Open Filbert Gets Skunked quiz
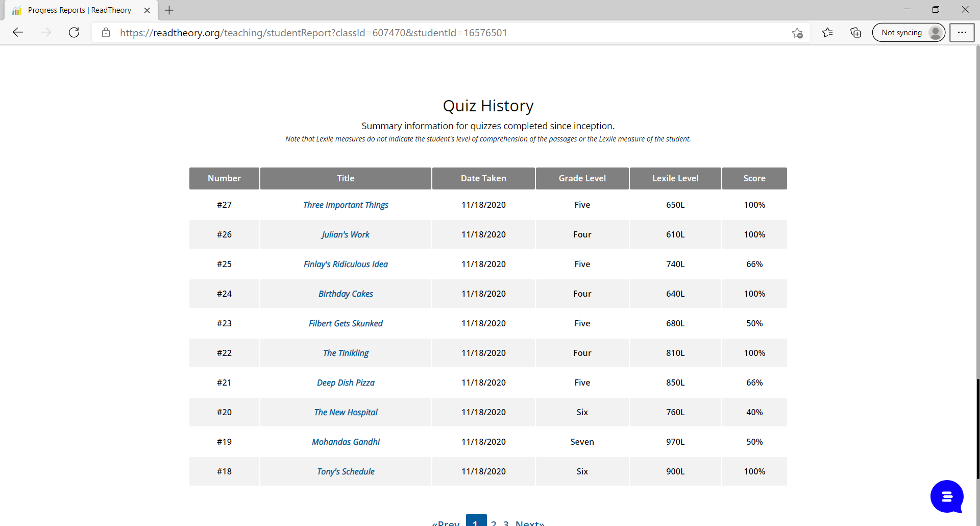 (x=346, y=323)
